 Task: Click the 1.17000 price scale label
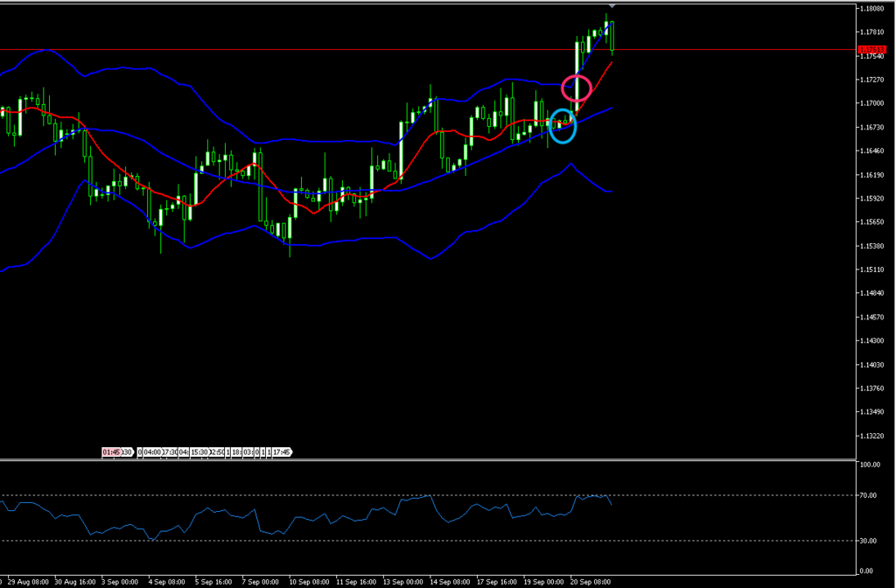click(x=872, y=103)
